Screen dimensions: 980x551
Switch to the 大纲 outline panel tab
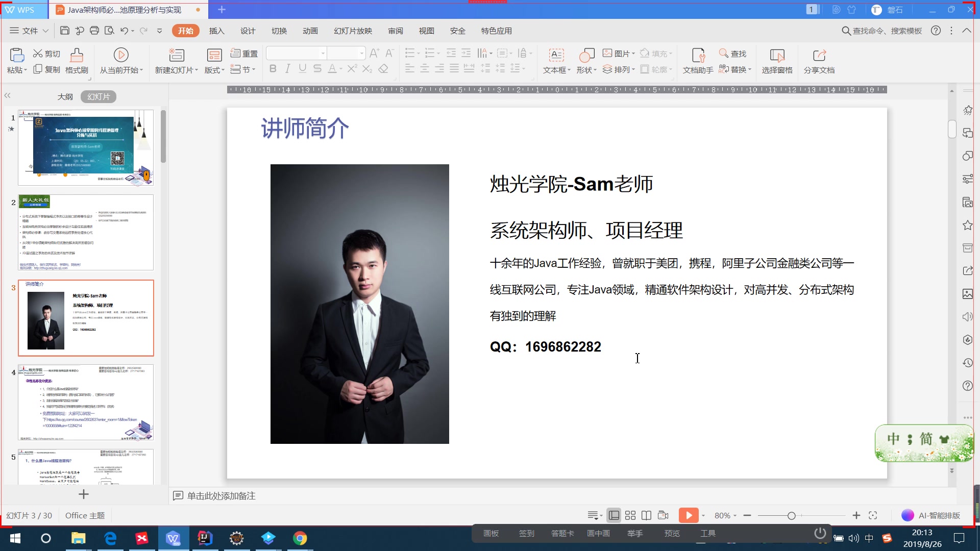65,96
